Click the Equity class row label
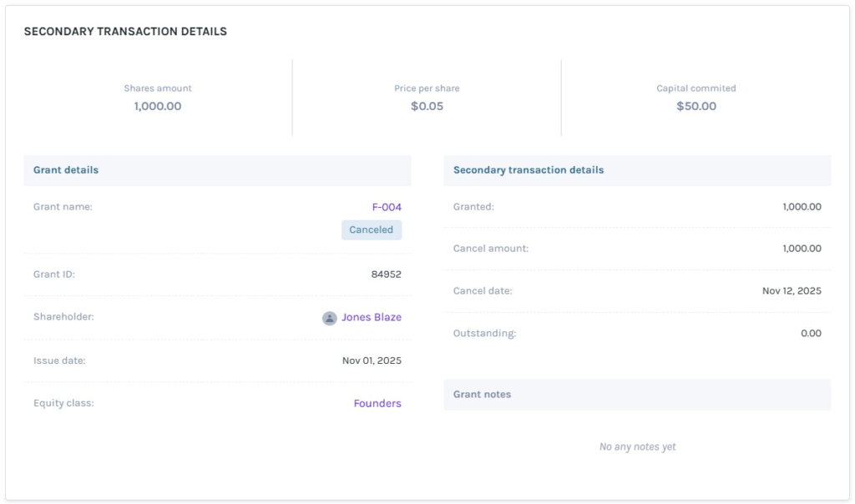The width and height of the screenshot is (855, 504). coord(63,403)
